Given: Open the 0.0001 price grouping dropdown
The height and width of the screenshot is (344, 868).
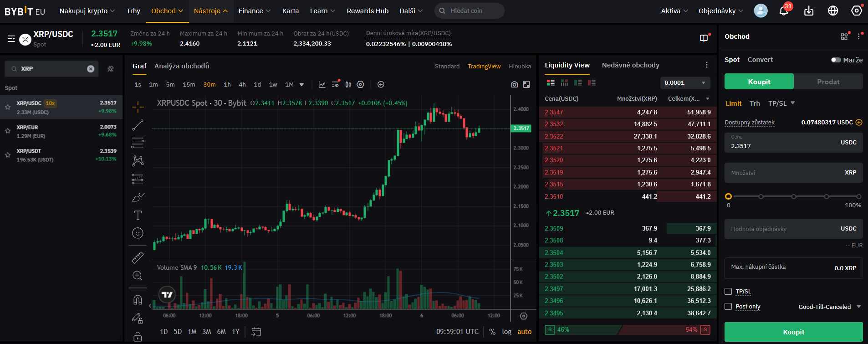Looking at the screenshot, I should tap(685, 83).
